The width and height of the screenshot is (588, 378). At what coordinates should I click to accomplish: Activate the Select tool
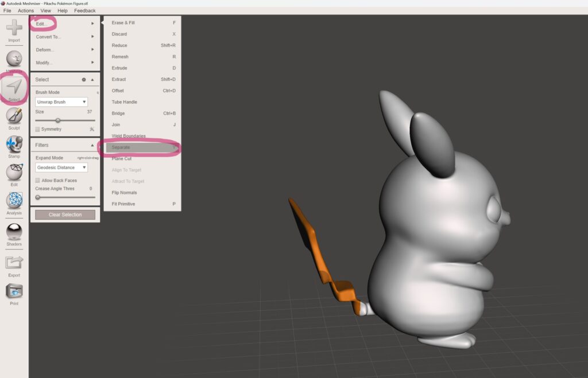coord(14,88)
